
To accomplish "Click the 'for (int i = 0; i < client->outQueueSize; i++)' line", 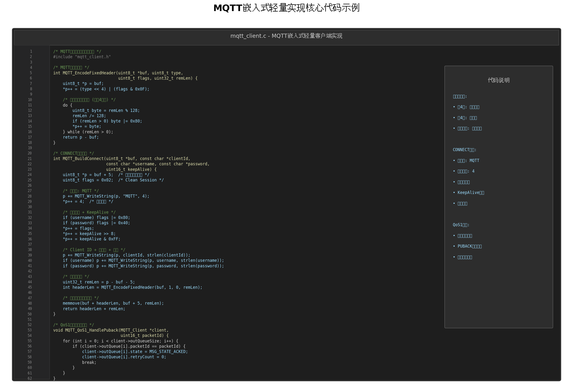I will [x=121, y=341].
